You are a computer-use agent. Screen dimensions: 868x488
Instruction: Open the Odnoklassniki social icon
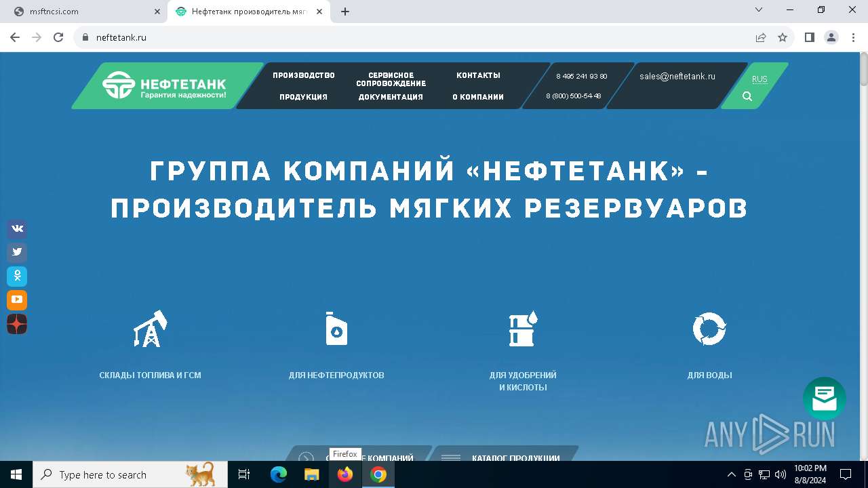point(17,276)
